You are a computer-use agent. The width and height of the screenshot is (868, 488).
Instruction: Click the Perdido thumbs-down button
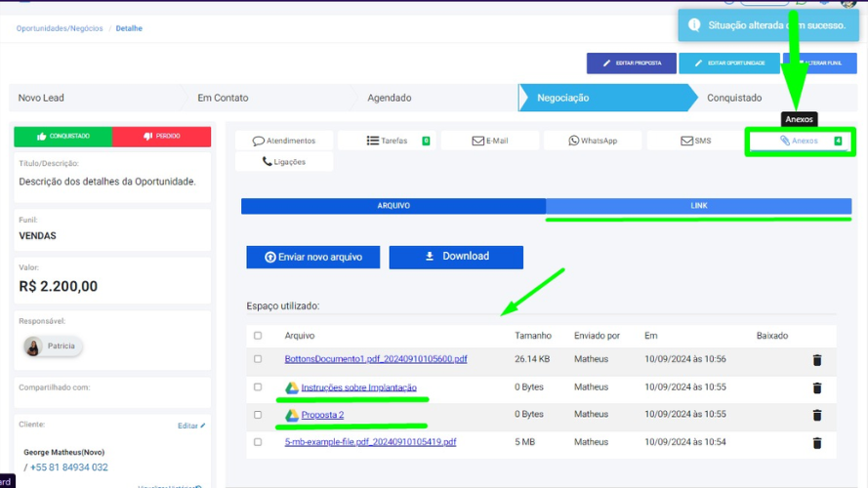tap(162, 137)
